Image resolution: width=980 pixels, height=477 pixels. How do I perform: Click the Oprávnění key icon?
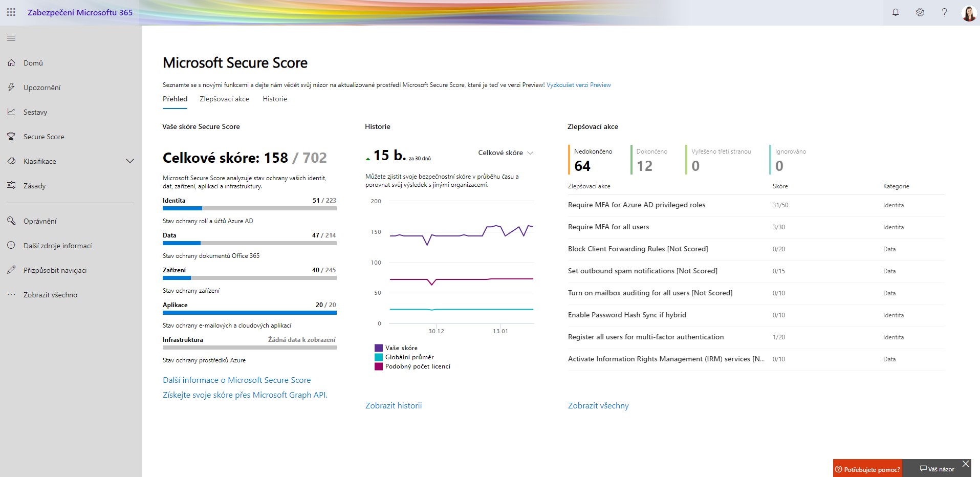pos(11,221)
